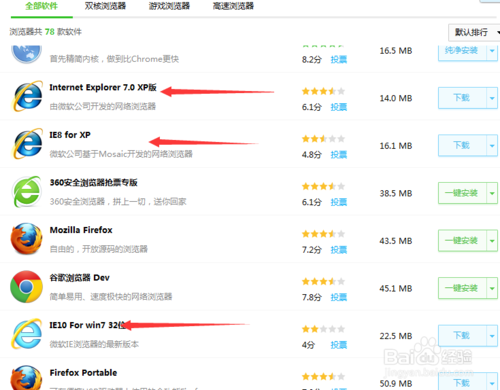Open the 默认排行 sort dropdown
Screen dimensions: 500x390
pyautogui.click(x=474, y=32)
